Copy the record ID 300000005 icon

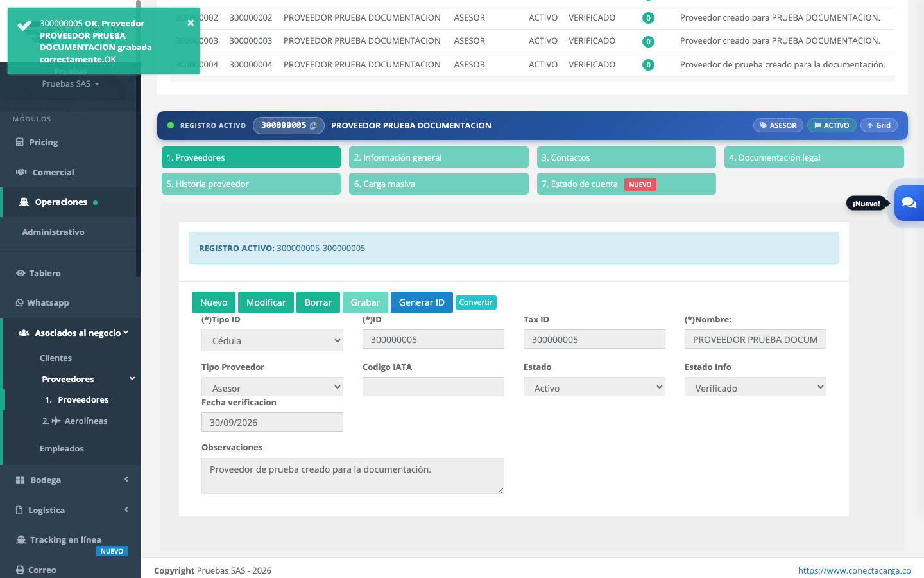[x=313, y=126]
